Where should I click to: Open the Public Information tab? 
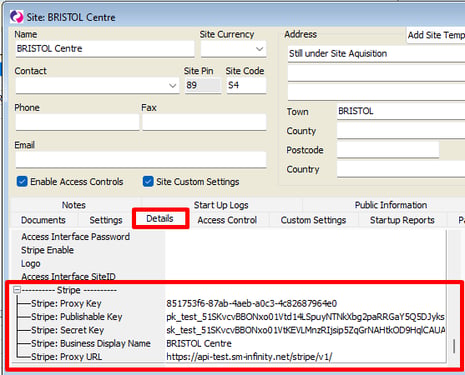(x=391, y=205)
